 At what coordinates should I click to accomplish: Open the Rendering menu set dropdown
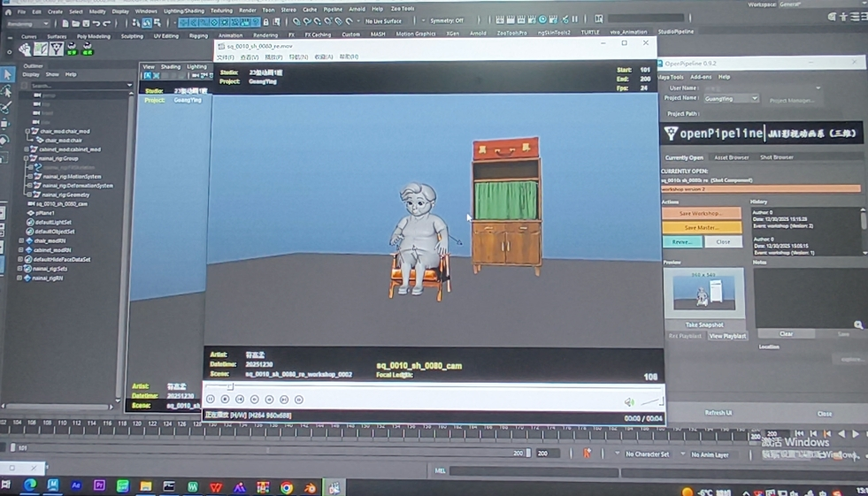(x=27, y=24)
